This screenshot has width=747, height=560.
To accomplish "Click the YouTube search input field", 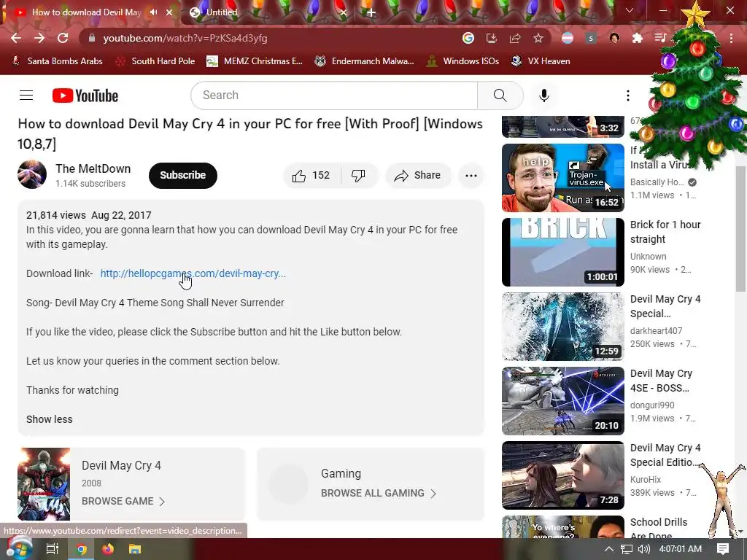I will coord(334,96).
